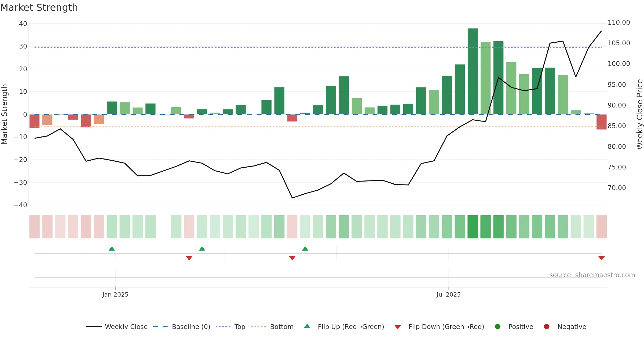Click the red Negative legend circle
644x362 pixels.
pos(547,327)
